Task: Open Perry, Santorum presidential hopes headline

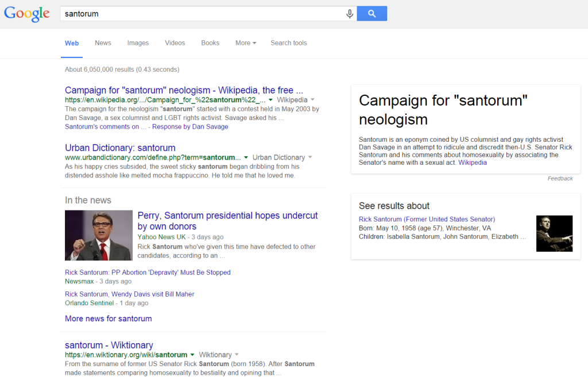Action: tap(227, 221)
